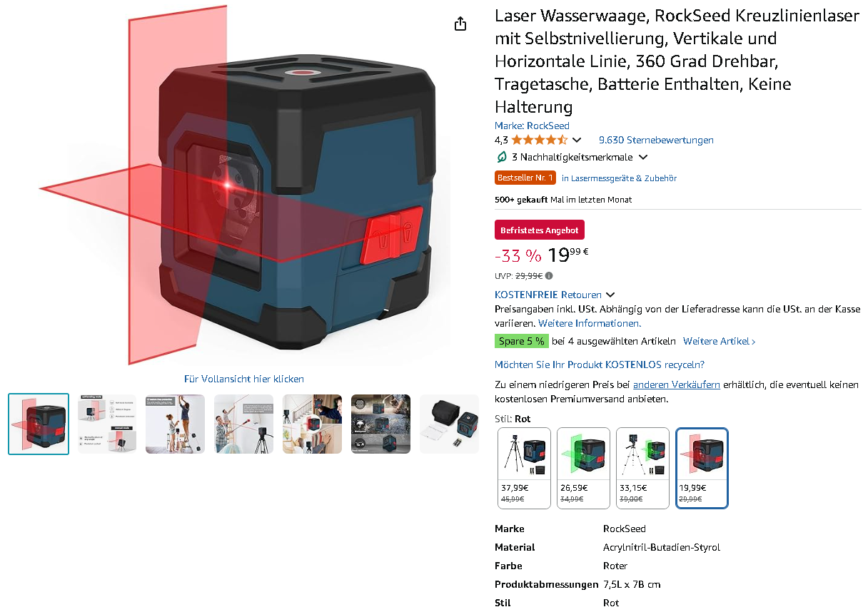868x612 pixels.
Task: View the thumbnail showing carrying bag contents
Action: (x=449, y=424)
